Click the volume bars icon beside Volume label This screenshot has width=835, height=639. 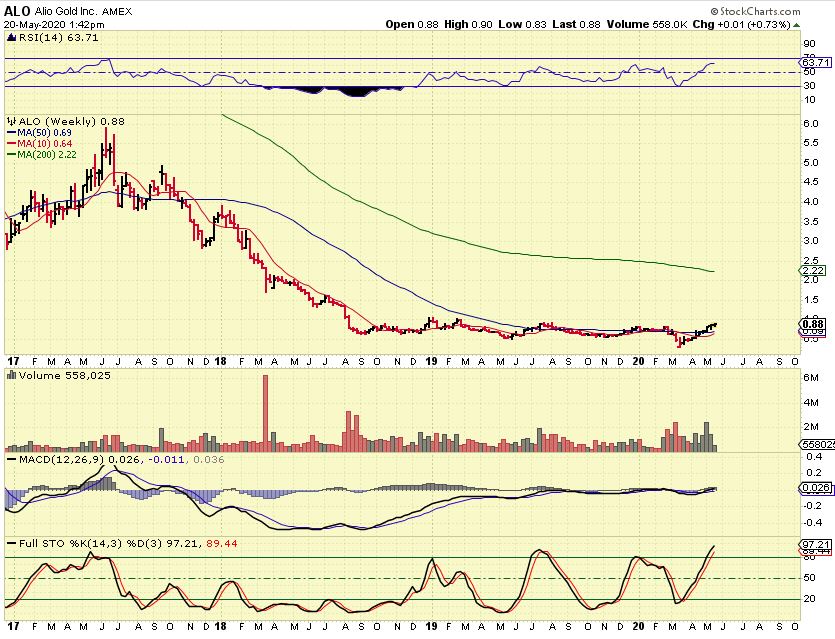click(11, 375)
